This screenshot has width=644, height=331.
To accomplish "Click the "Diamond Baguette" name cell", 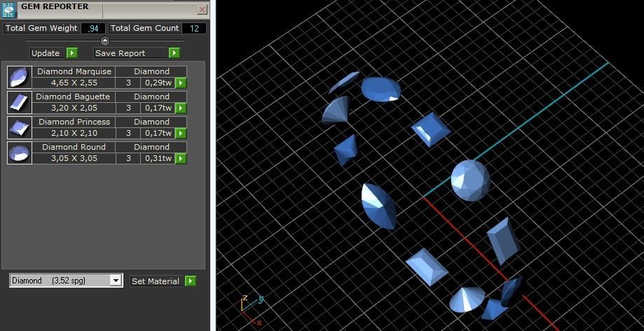I will tap(74, 97).
